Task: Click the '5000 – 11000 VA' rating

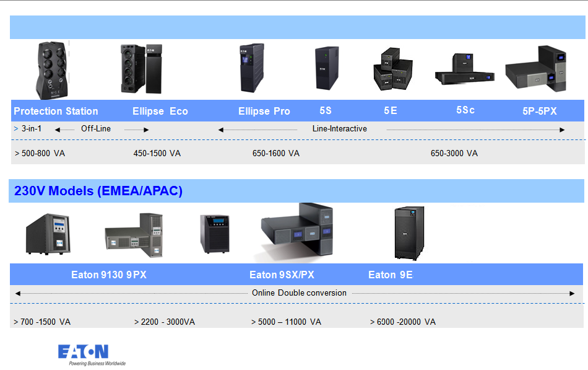Action: coord(290,322)
